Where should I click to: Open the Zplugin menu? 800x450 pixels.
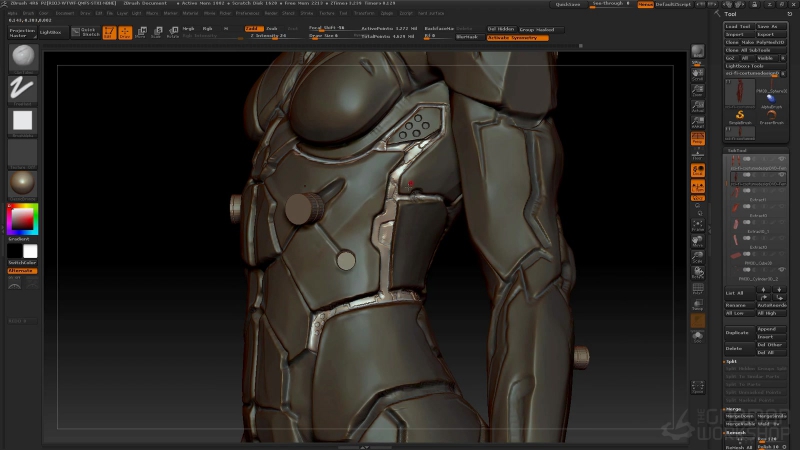[387, 13]
